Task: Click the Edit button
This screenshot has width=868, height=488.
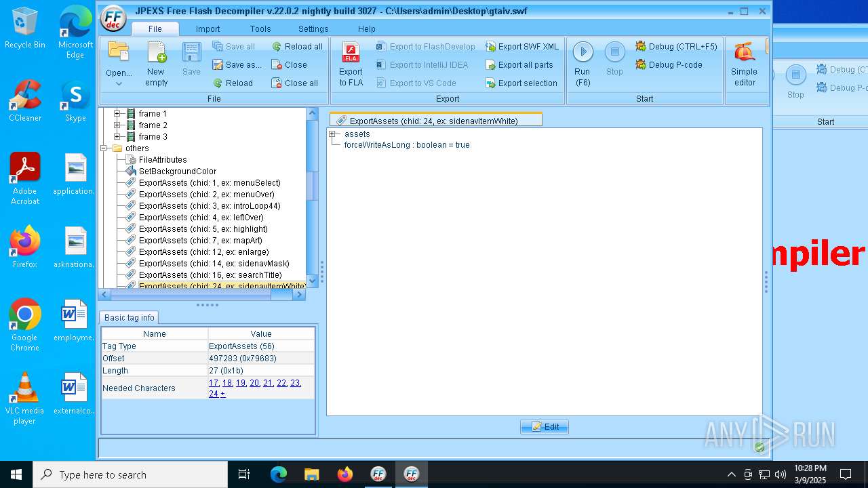Action: [x=545, y=426]
